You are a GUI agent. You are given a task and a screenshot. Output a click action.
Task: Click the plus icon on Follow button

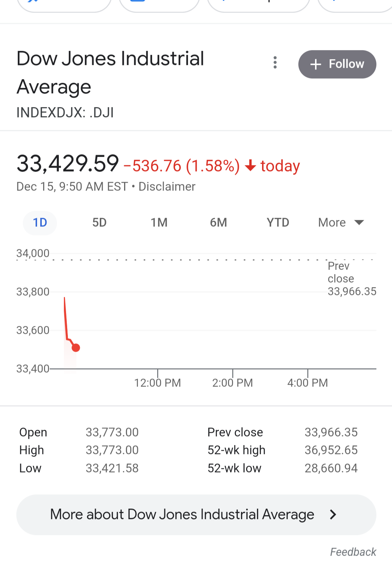(316, 64)
